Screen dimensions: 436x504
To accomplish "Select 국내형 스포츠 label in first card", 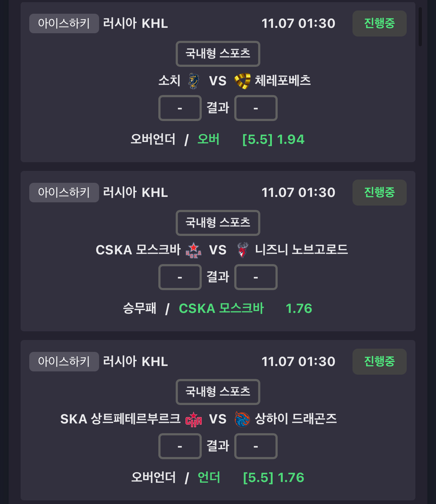I will click(218, 54).
